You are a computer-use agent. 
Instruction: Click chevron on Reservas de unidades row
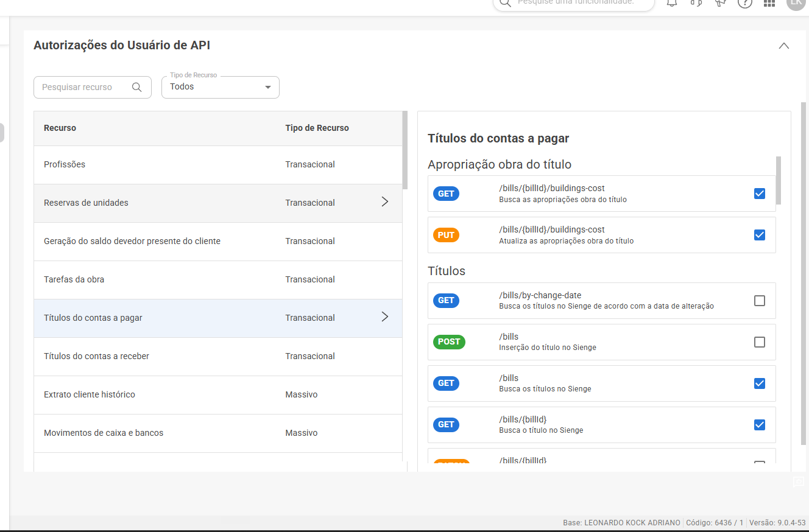pos(384,201)
